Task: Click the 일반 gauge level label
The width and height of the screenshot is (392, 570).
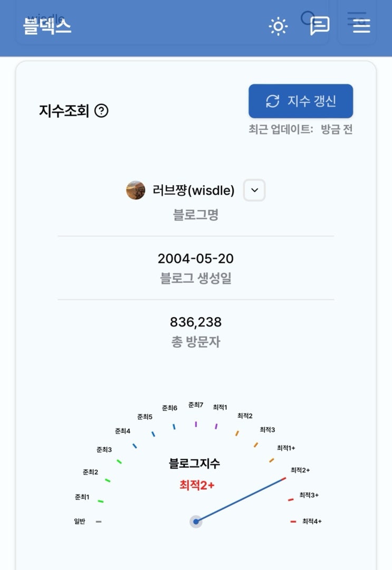Action: (x=79, y=521)
